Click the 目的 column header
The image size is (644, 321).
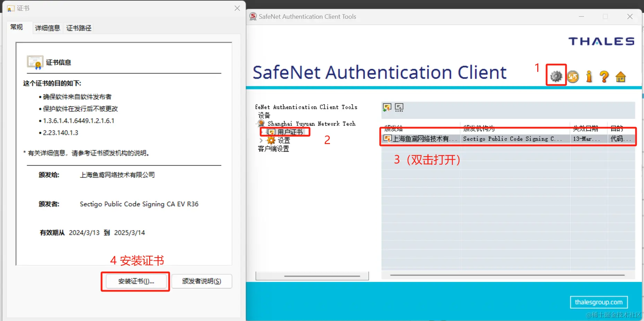coord(621,128)
